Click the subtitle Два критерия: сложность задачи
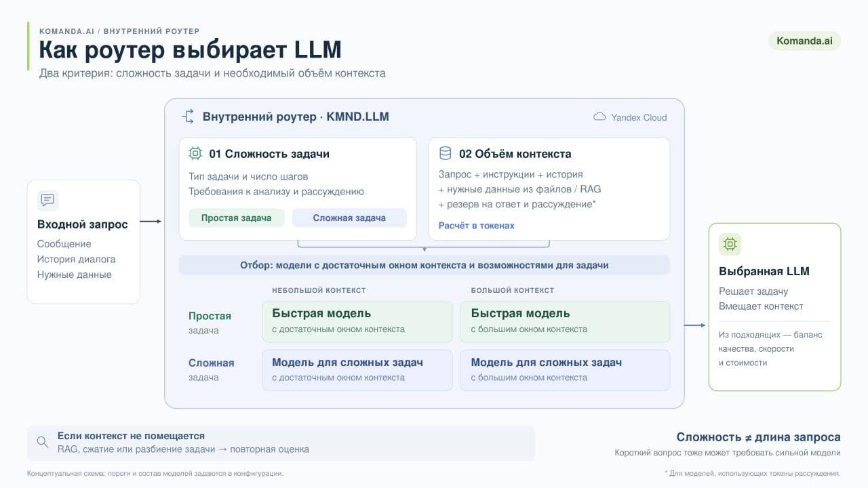 click(x=212, y=73)
